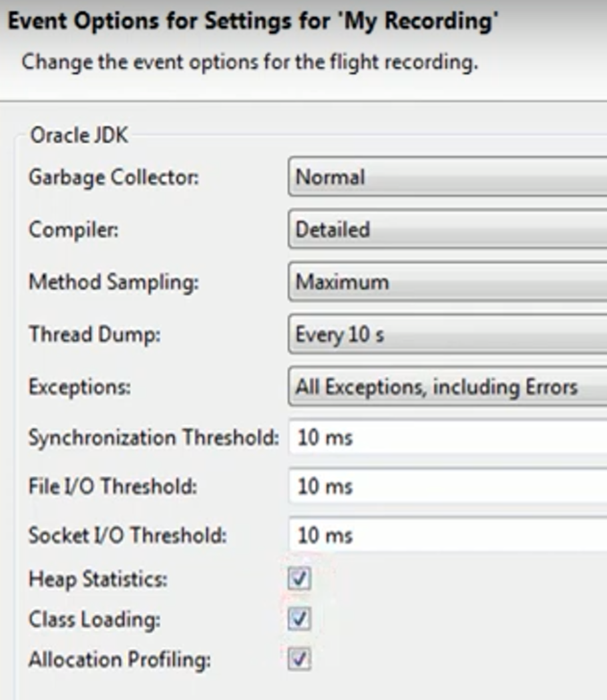
Task: Click the 'Heap Statistics:' label text
Action: (x=98, y=579)
